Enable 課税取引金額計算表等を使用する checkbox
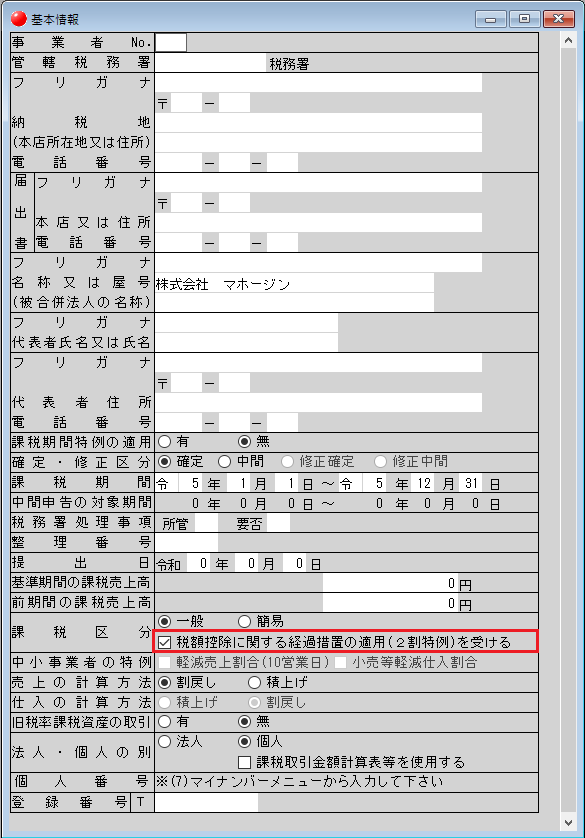Screen dimensions: 585x838 pos(244,762)
